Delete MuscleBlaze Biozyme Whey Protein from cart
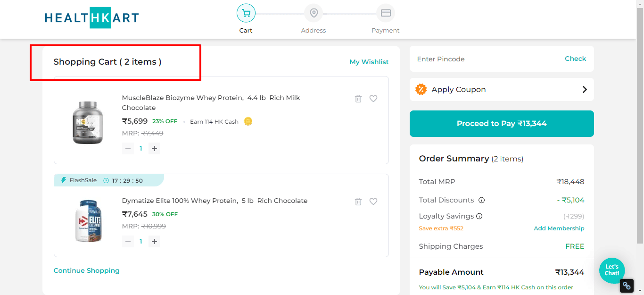644x295 pixels. (358, 99)
